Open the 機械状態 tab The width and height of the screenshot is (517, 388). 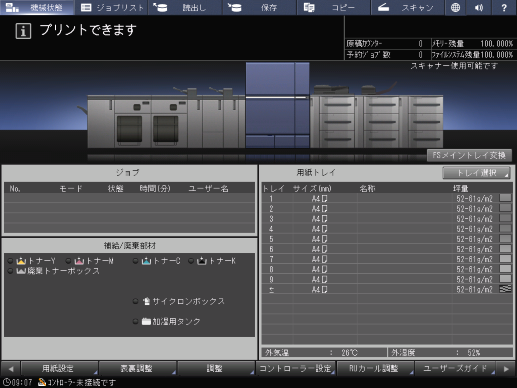point(37,7)
